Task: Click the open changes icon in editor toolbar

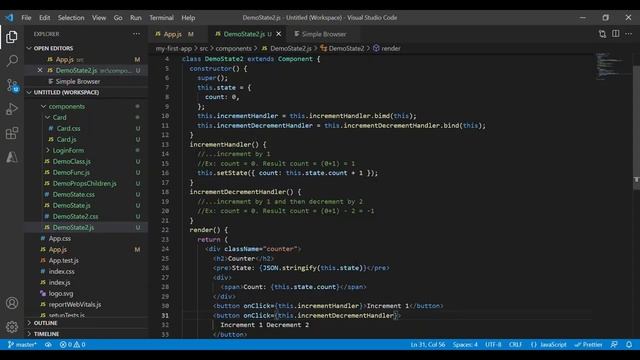Action: tap(602, 34)
